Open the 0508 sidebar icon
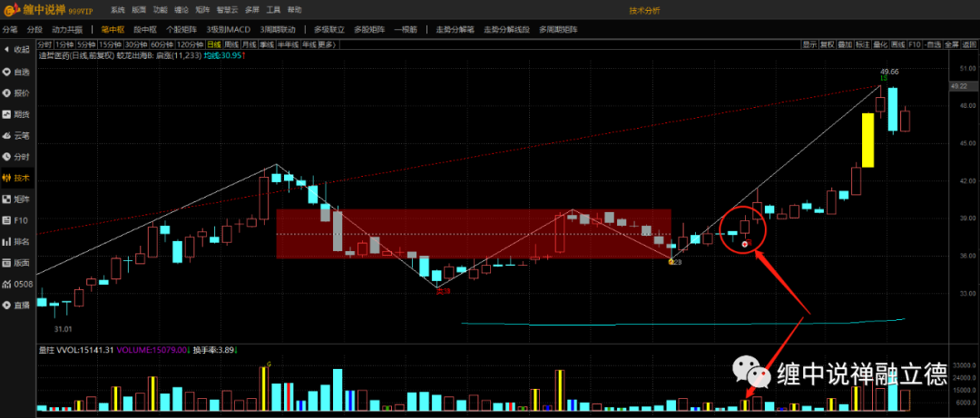Viewport: 980px width, 418px height. pyautogui.click(x=17, y=284)
